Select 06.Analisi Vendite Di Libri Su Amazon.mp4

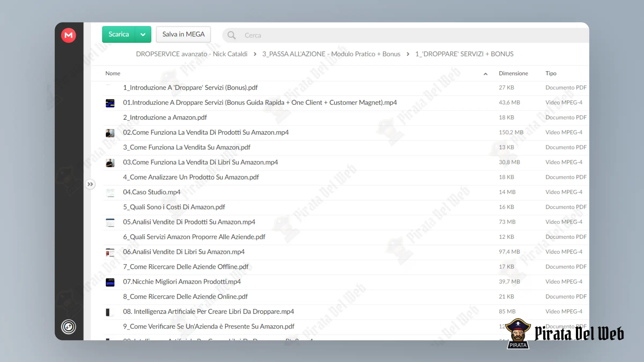(184, 252)
